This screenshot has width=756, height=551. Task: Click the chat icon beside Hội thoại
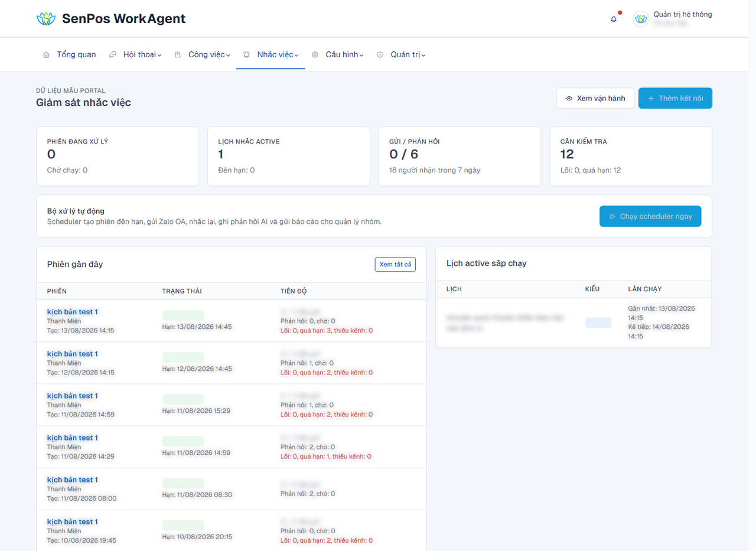point(113,54)
